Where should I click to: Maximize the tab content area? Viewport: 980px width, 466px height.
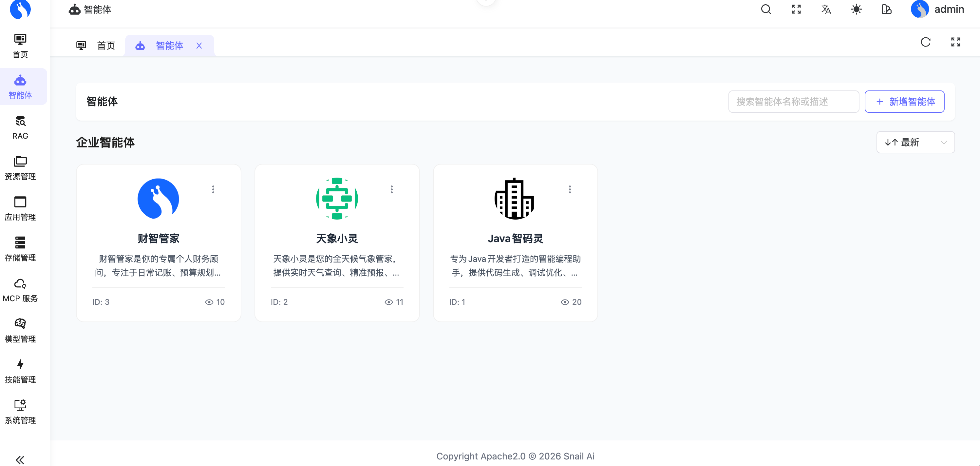click(x=955, y=42)
